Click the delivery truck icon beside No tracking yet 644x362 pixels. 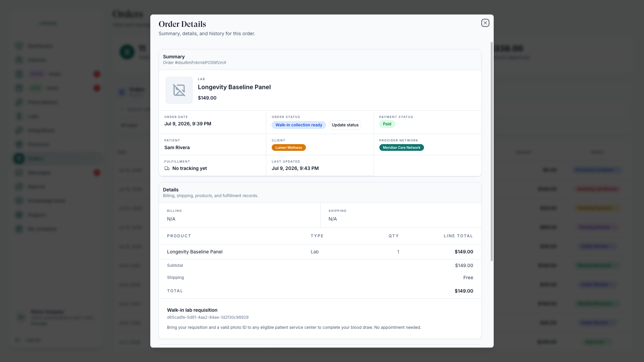pos(167,168)
